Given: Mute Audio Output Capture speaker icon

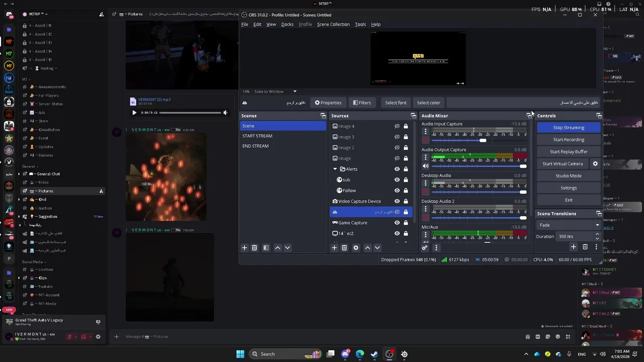Looking at the screenshot, I should point(426,166).
